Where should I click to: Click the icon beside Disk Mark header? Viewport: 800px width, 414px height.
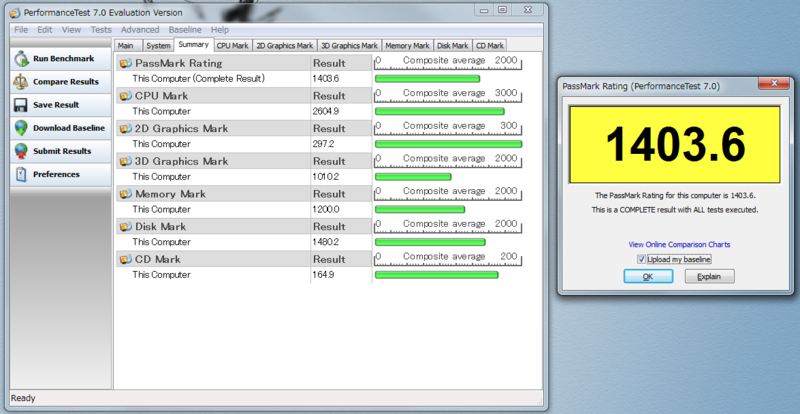125,227
